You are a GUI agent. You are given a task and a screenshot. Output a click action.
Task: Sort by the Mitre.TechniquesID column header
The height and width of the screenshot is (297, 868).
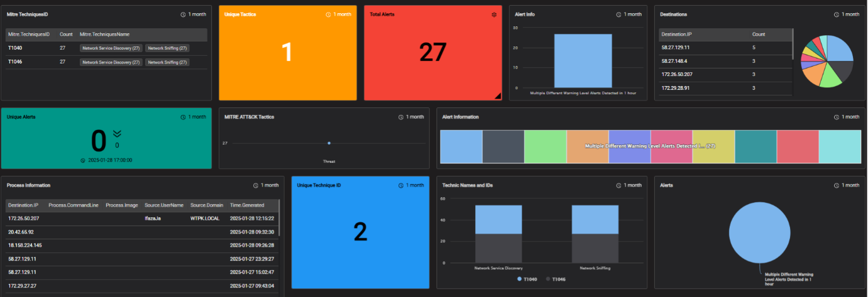coord(29,35)
